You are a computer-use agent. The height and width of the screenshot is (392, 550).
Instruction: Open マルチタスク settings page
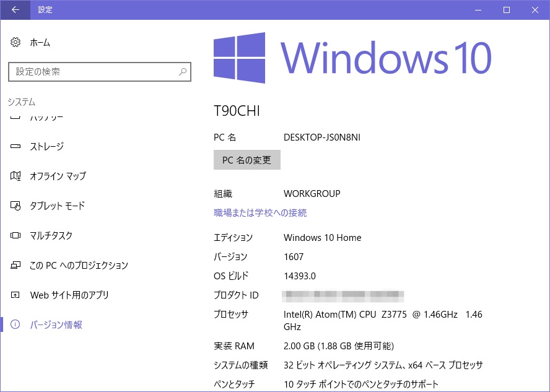pos(51,235)
